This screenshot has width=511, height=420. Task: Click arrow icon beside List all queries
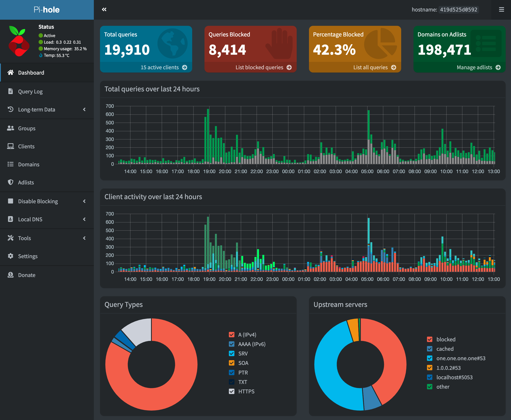click(394, 67)
